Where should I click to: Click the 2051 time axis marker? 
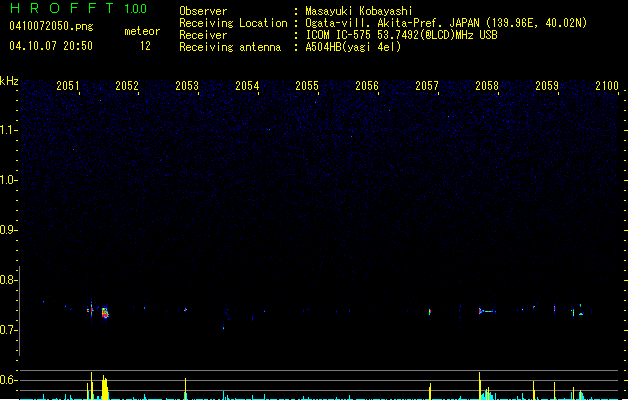[68, 85]
